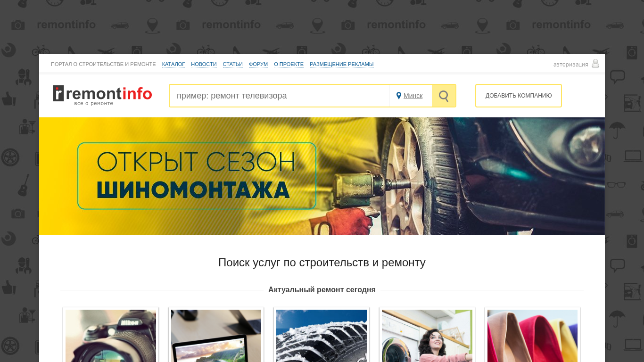Click the авторизация login link

tap(570, 65)
